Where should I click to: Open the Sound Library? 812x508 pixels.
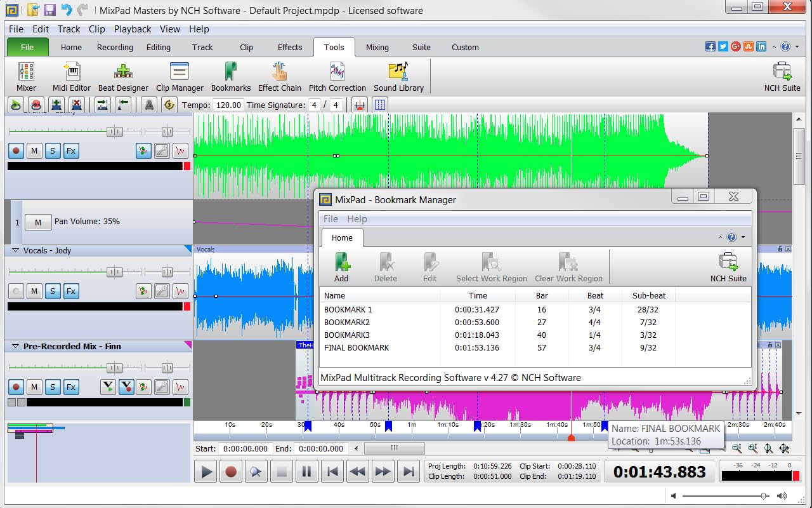coord(398,75)
